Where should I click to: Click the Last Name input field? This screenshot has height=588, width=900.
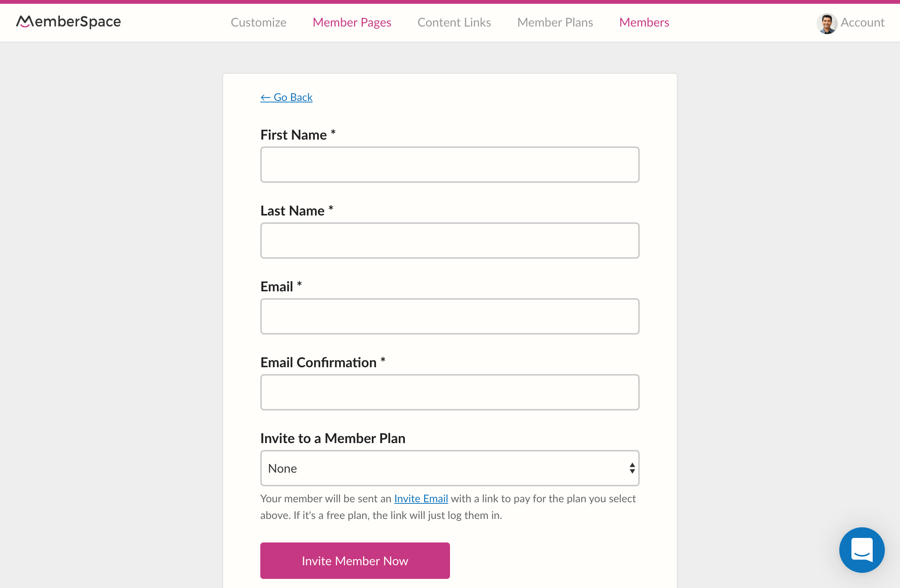click(x=450, y=240)
